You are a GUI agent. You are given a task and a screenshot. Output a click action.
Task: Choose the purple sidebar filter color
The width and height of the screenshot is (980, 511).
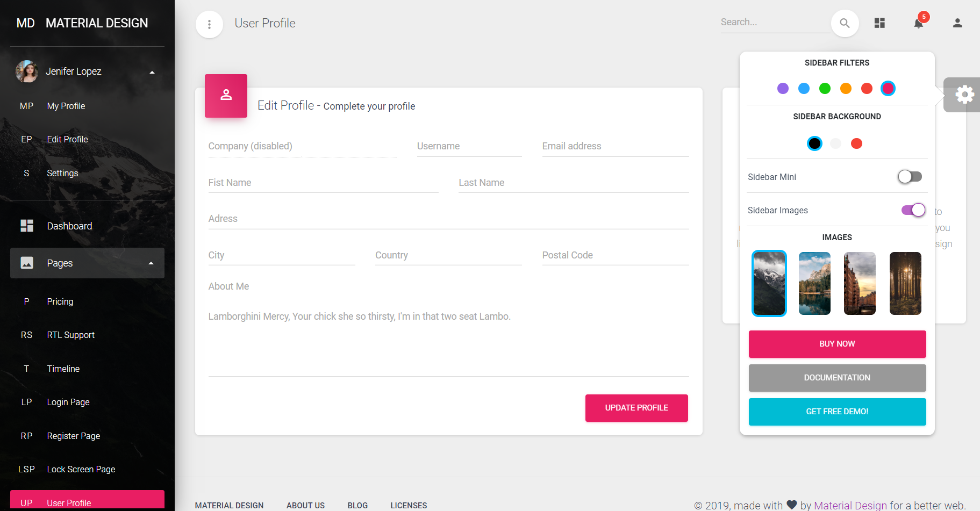[783, 88]
